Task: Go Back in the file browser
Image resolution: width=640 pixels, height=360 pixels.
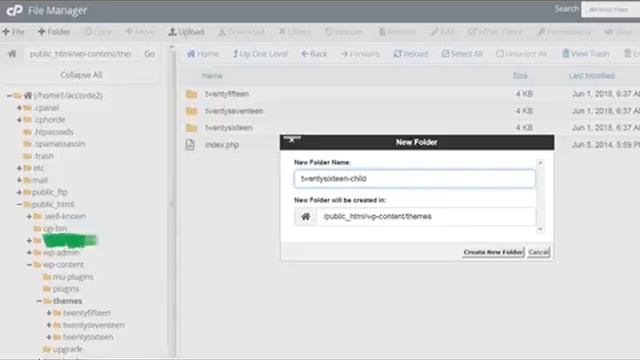Action: click(314, 53)
